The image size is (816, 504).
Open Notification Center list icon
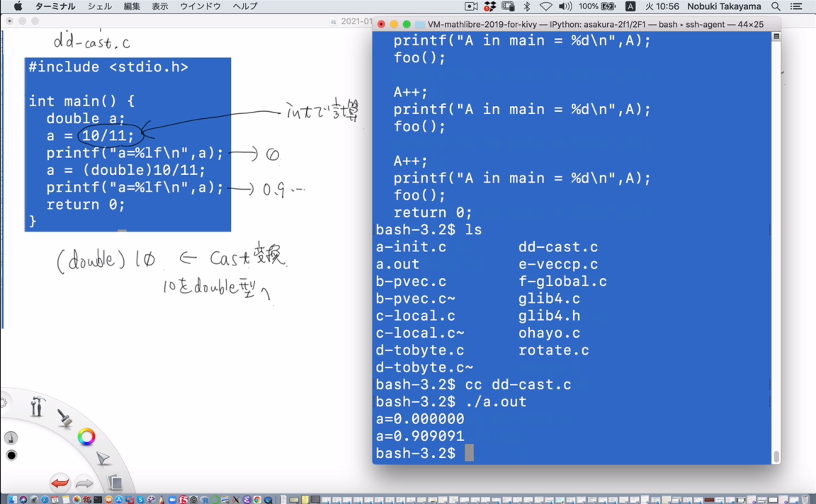click(x=796, y=6)
